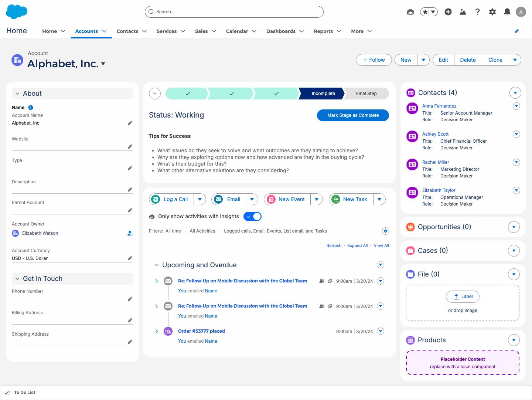This screenshot has height=400, width=532.
Task: Edit the Account Name field pencil
Action: pos(130,123)
